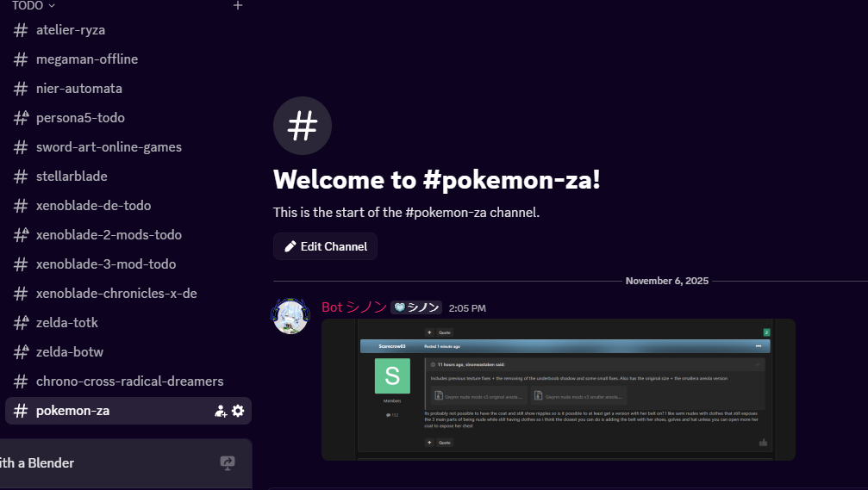Viewport: 868px width, 490px height.
Task: Select the pokemon-za channel
Action: click(128, 411)
